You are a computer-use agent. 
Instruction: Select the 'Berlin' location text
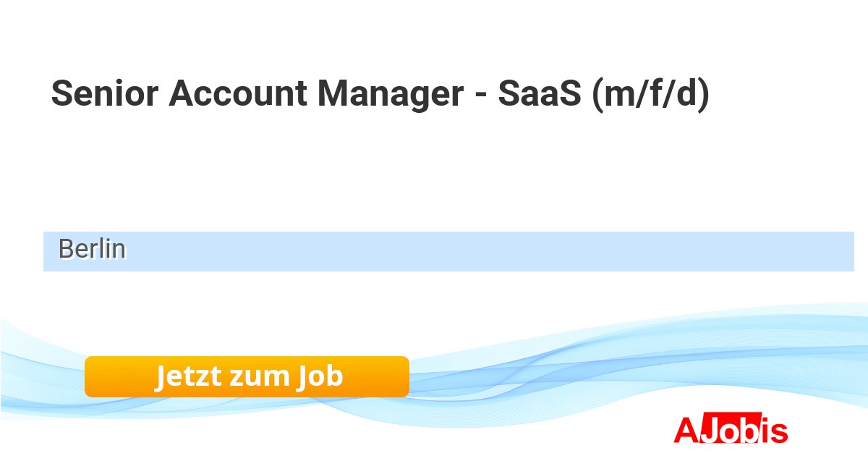click(x=92, y=249)
